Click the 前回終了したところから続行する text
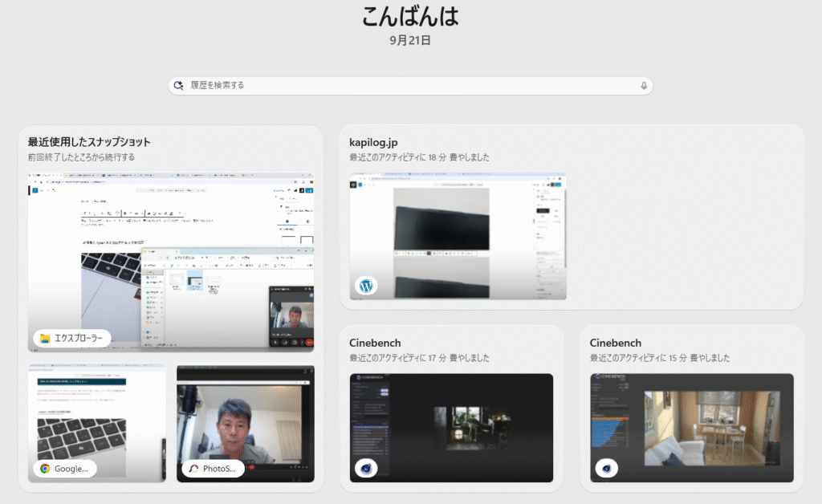Viewport: 822px width, 504px height. pyautogui.click(x=81, y=157)
